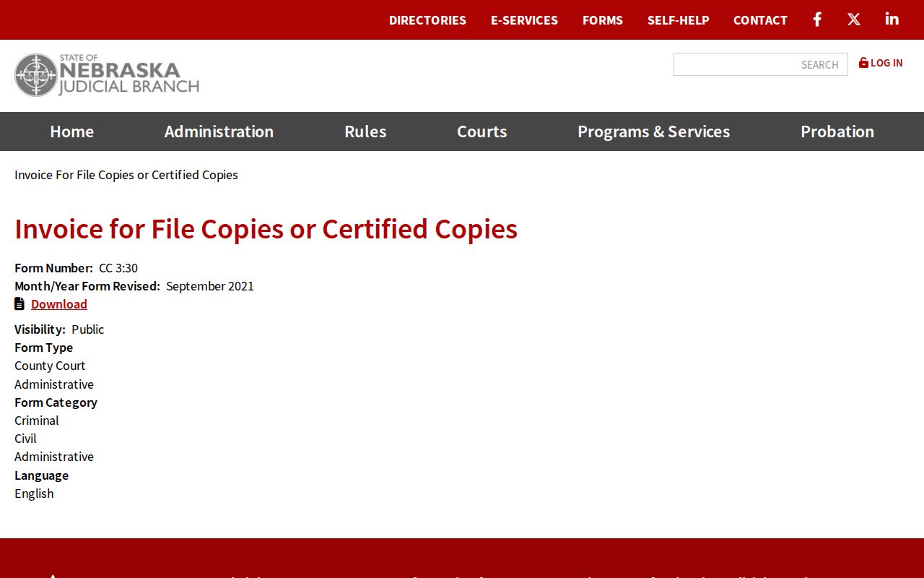Open the Administration navigation tab
The width and height of the screenshot is (924, 578).
coord(219,131)
